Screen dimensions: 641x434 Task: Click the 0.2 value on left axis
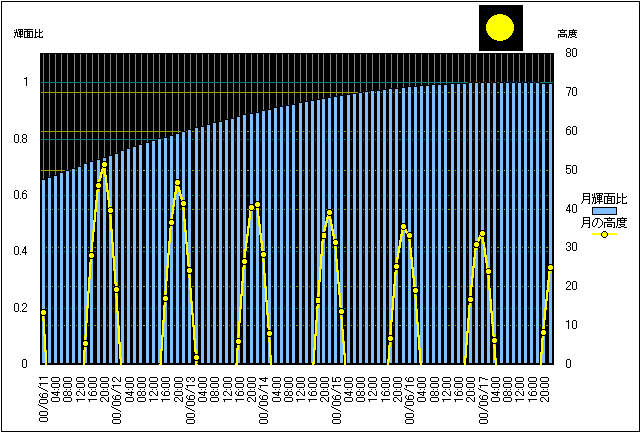(x=21, y=308)
